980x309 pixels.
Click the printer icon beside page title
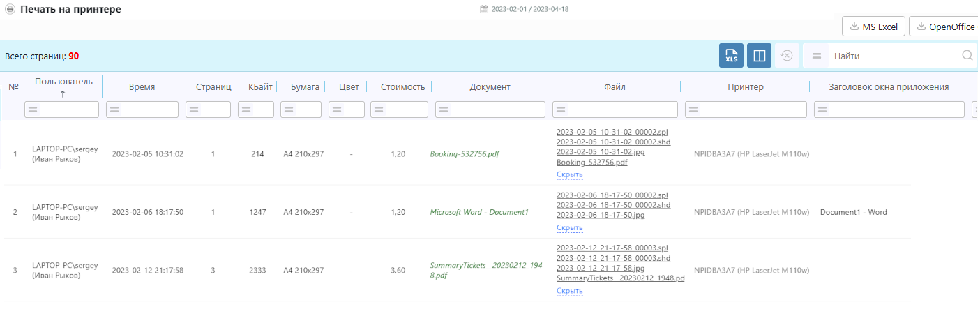(10, 10)
